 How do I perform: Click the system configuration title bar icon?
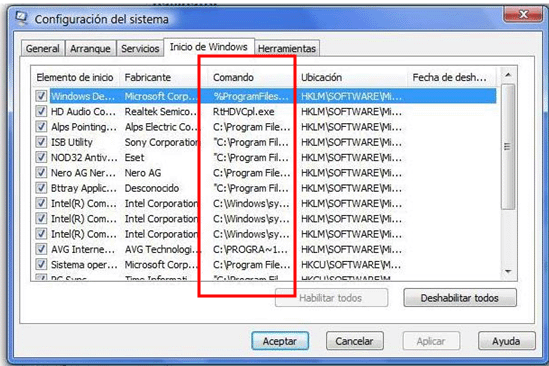[21, 18]
